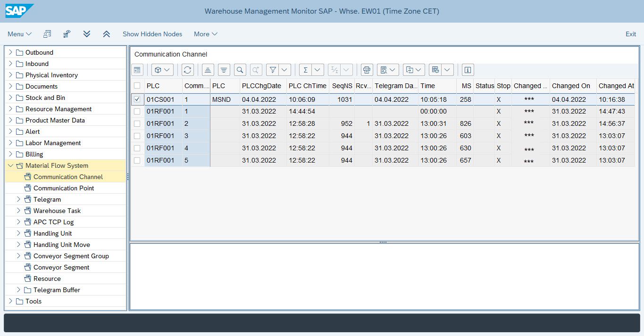Click the Exit button
644x336 pixels.
point(631,34)
